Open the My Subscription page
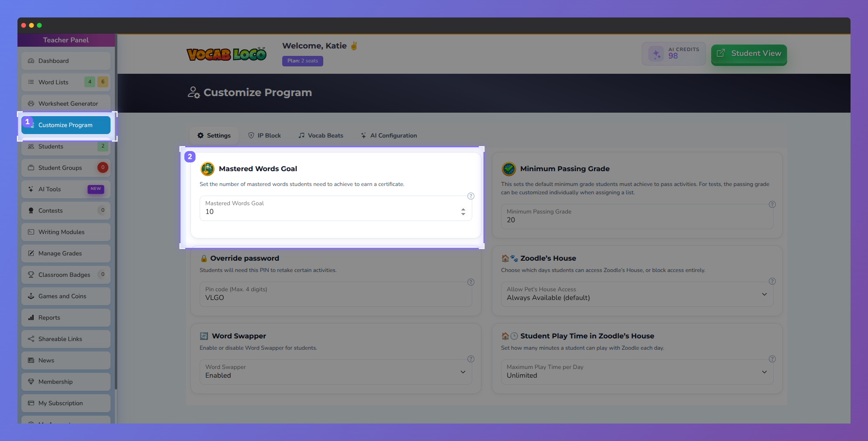 click(66, 403)
